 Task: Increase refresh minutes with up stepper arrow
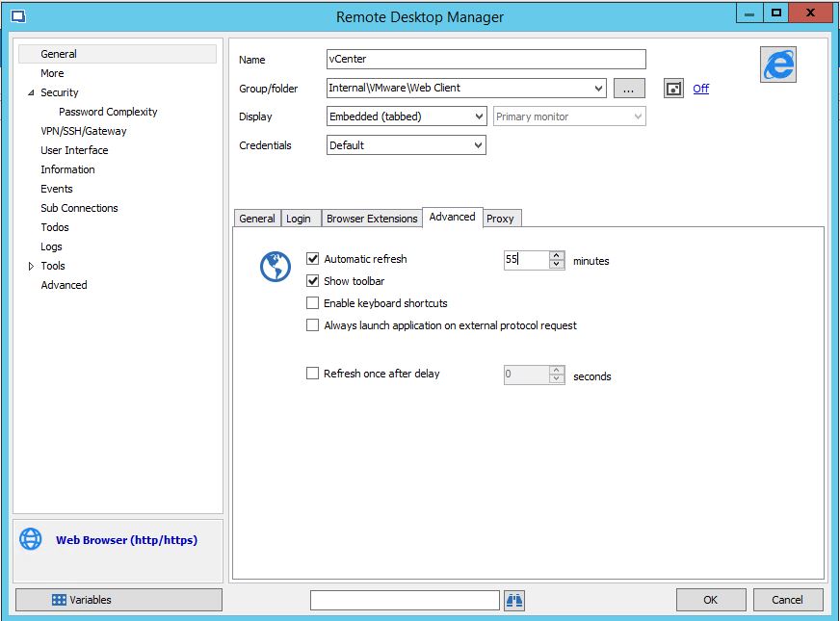pyautogui.click(x=557, y=255)
